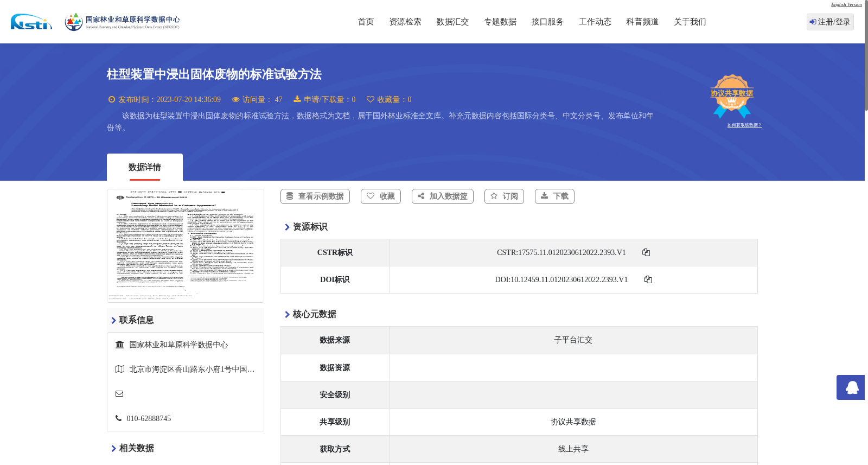Image resolution: width=868 pixels, height=465 pixels.
Task: Open the 专题数据 menu
Action: [500, 22]
